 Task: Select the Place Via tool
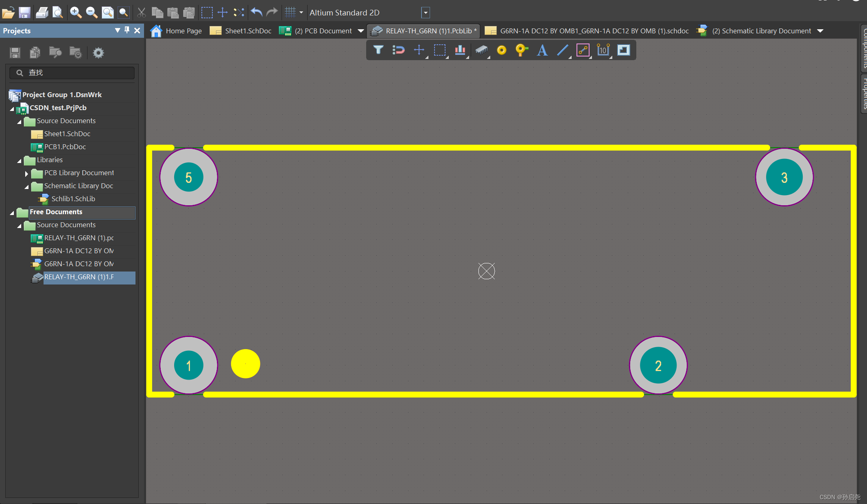coord(521,50)
